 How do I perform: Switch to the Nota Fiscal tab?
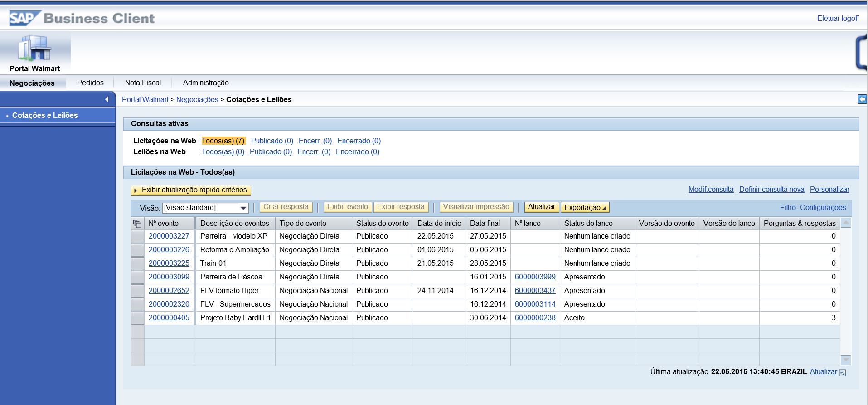click(x=143, y=83)
